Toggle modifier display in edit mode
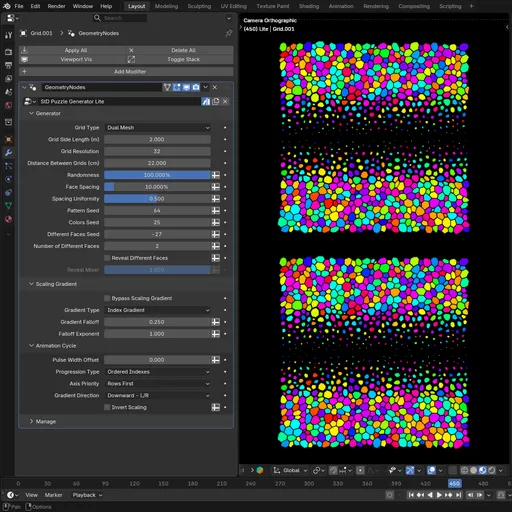512x512 pixels. pyautogui.click(x=177, y=87)
